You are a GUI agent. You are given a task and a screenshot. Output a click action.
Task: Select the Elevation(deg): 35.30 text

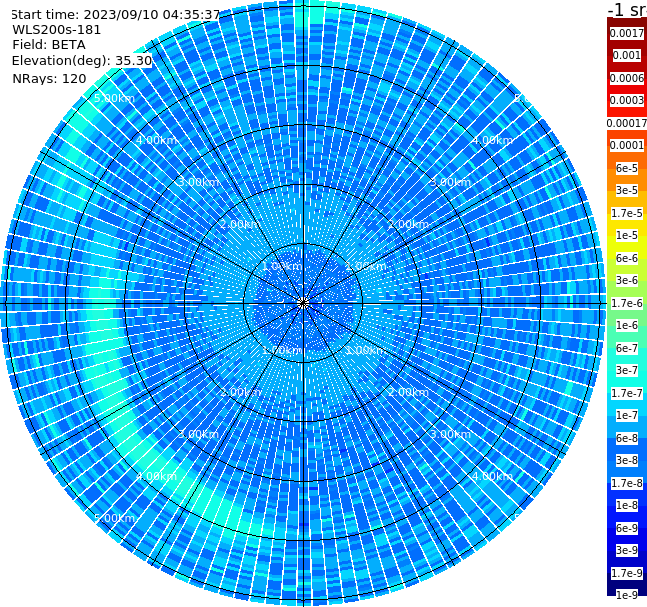click(82, 61)
